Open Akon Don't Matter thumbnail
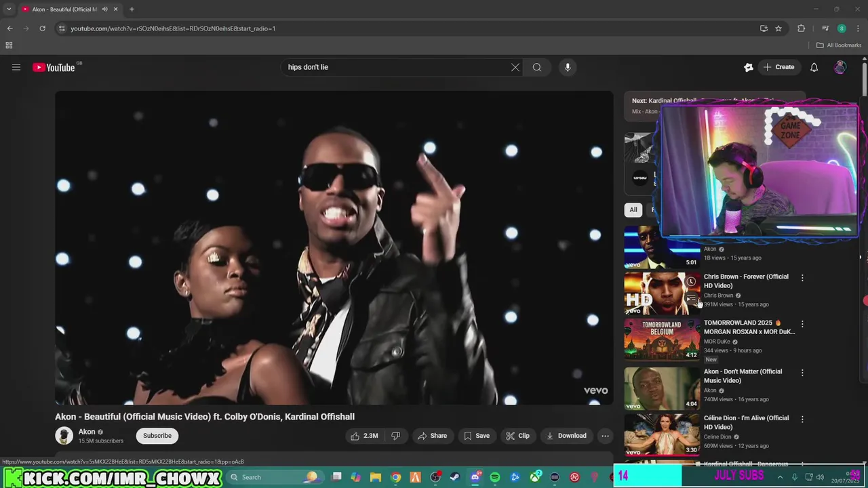 [x=662, y=388]
